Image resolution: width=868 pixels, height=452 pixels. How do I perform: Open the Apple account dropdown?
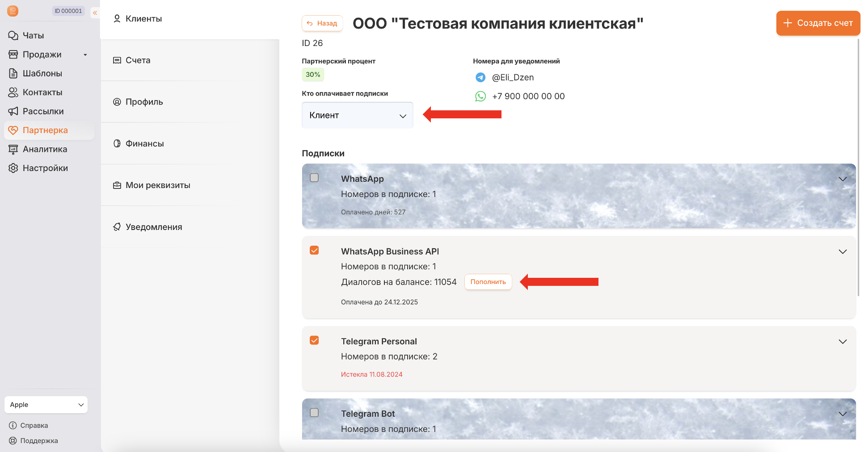click(x=46, y=405)
